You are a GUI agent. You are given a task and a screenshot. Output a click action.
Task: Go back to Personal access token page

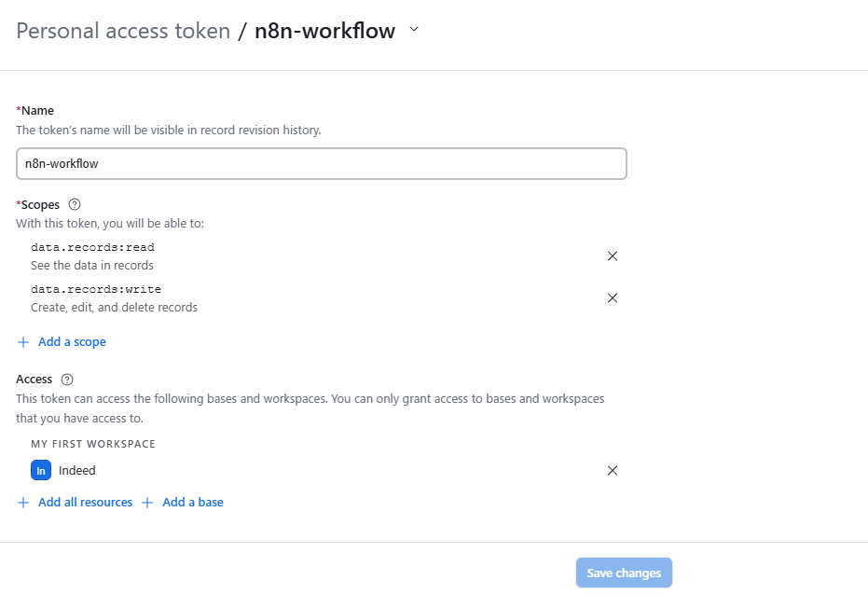point(123,31)
